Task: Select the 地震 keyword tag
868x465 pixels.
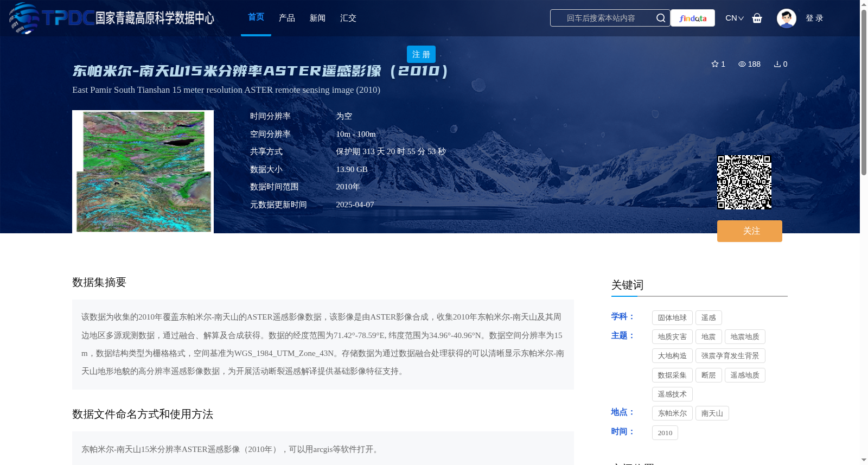Action: pos(709,337)
